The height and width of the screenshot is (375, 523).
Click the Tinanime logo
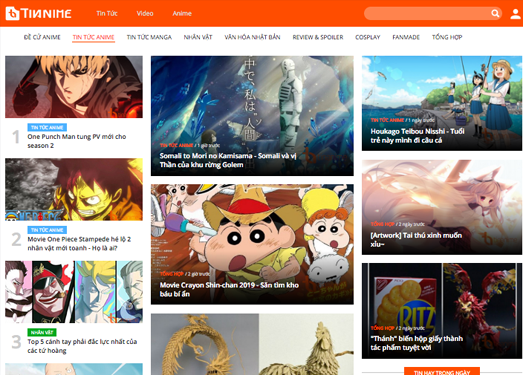coord(38,13)
